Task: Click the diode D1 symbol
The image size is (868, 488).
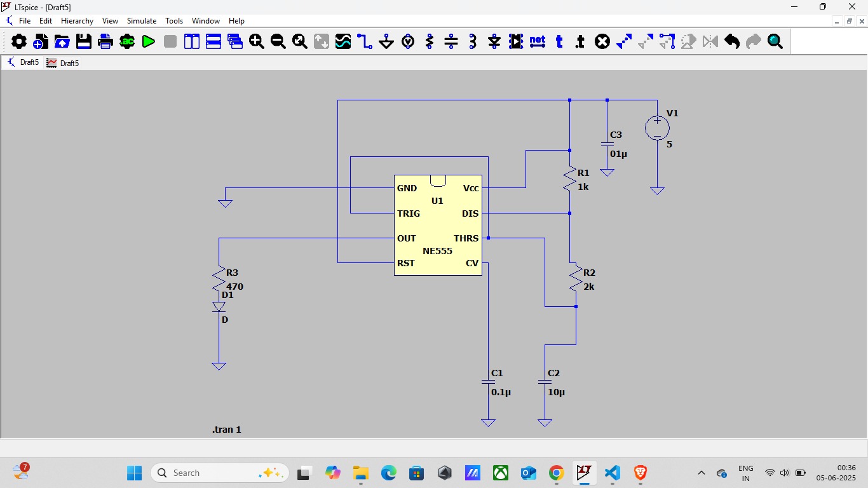Action: (x=219, y=307)
